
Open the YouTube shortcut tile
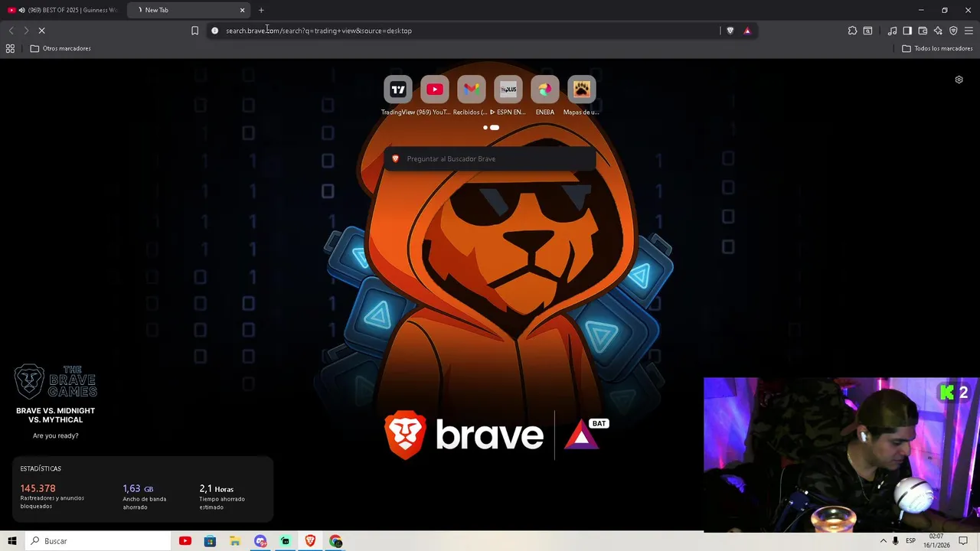point(435,90)
